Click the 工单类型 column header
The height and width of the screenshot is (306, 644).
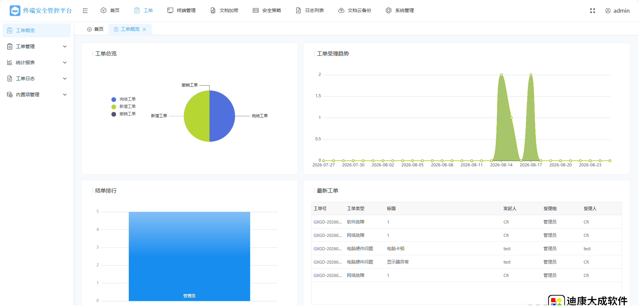(356, 208)
